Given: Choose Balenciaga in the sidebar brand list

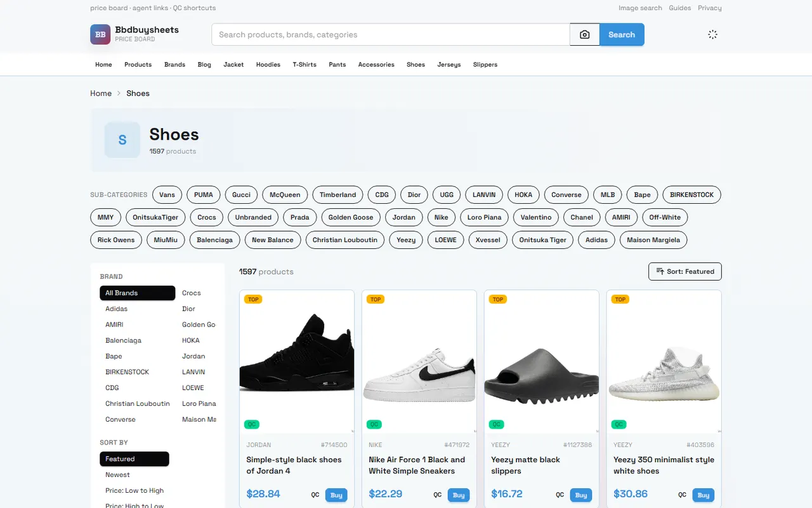Looking at the screenshot, I should click(x=123, y=340).
